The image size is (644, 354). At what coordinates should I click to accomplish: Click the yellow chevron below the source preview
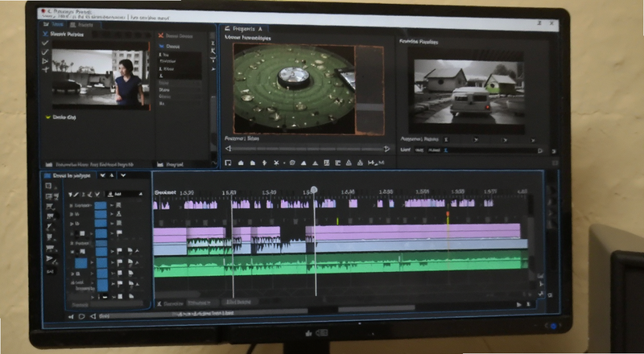(48, 117)
